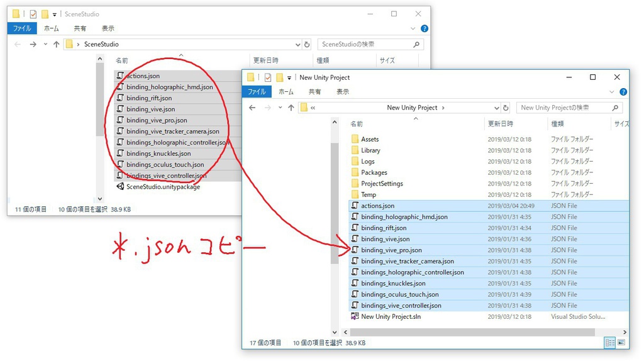Click the ファイル tab in New Unity Project window
The image size is (644, 361).
point(257,92)
